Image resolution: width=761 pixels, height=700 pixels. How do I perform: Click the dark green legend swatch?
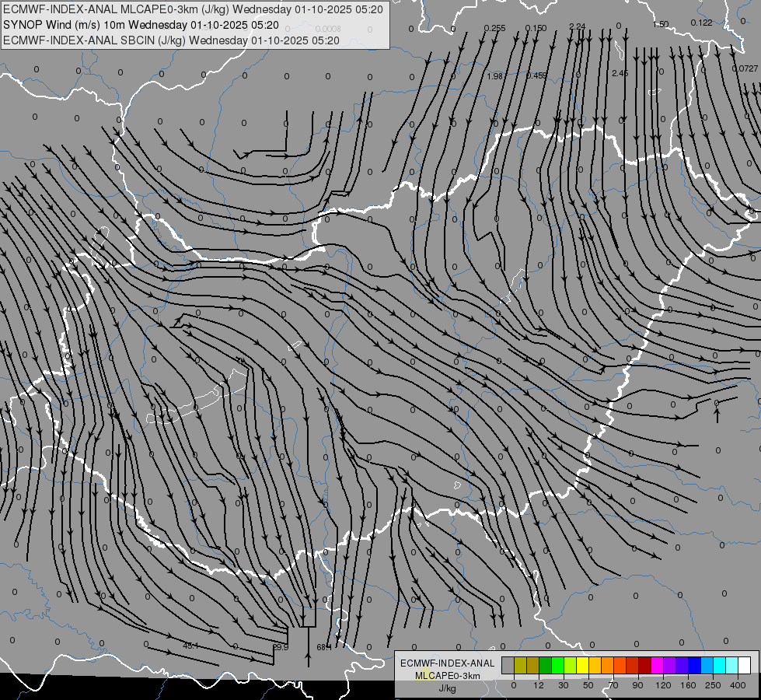(x=545, y=665)
